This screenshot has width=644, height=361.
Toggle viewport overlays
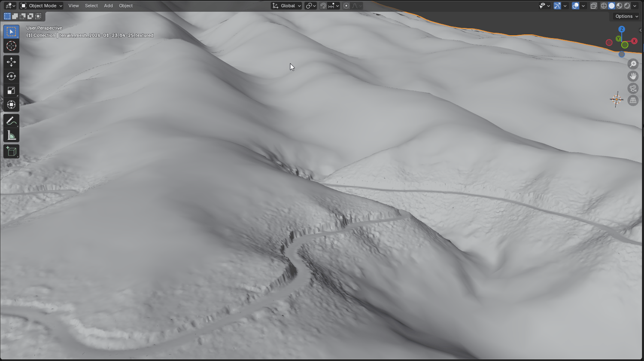[x=575, y=6]
